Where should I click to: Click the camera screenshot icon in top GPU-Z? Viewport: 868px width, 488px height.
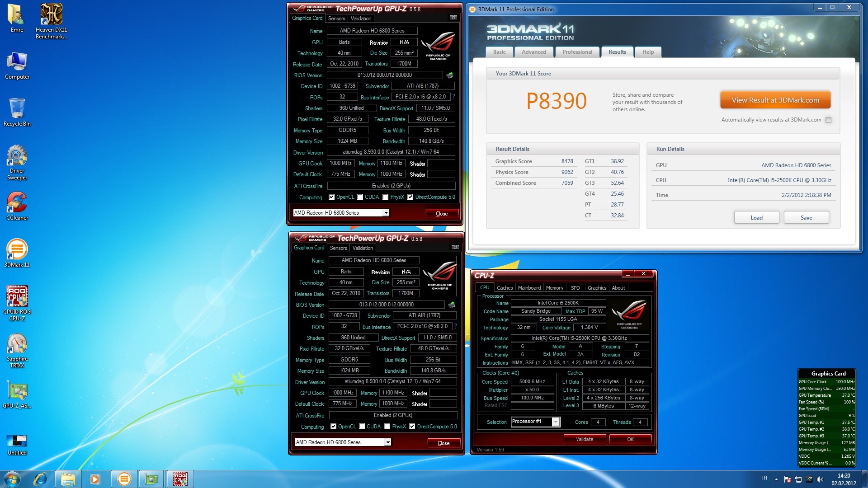click(453, 18)
